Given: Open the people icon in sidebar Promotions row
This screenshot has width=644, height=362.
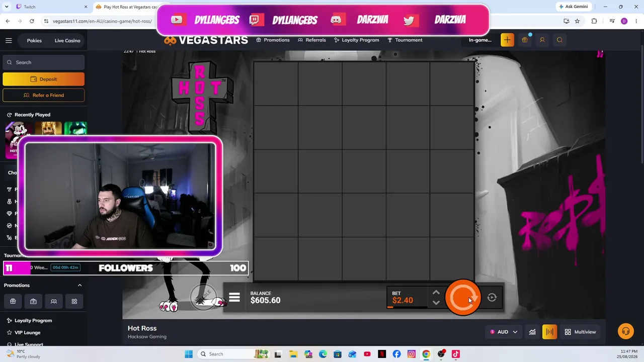Looking at the screenshot, I should pos(54,301).
